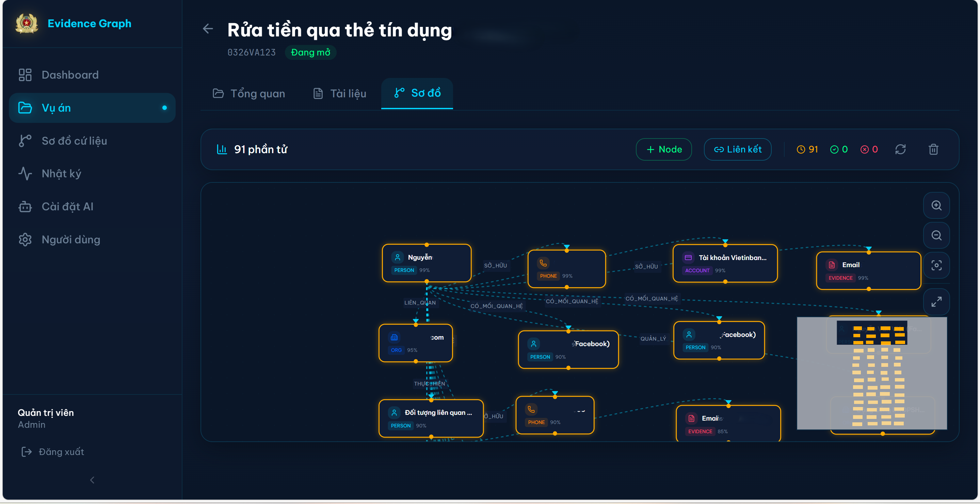This screenshot has height=504, width=980.
Task: Click the LIÊN_QUAN edge label
Action: 420,303
